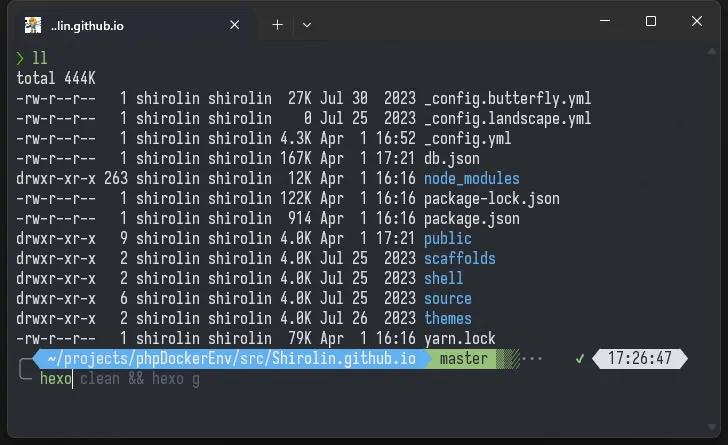Click the scaffolds directory entry
This screenshot has width=728, height=445.
tap(459, 259)
